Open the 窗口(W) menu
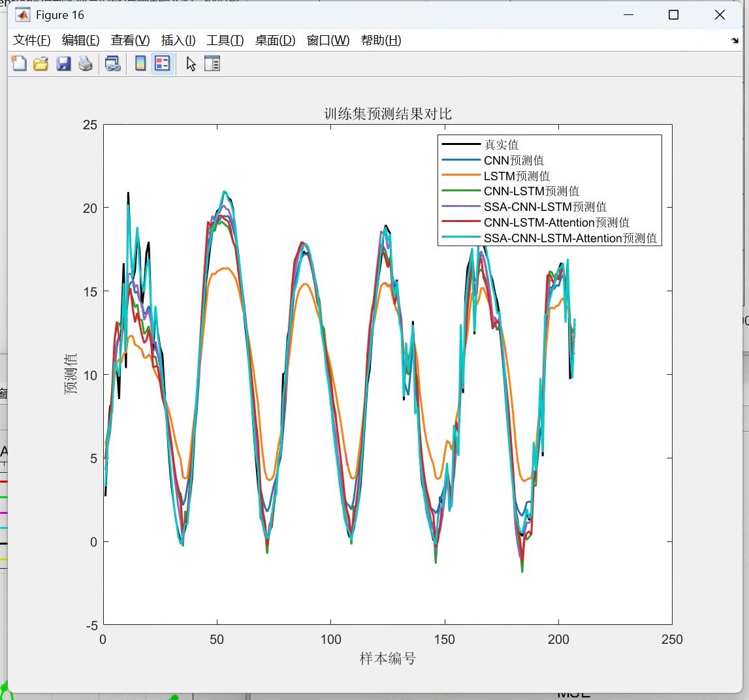This screenshot has height=700, width=749. tap(327, 40)
